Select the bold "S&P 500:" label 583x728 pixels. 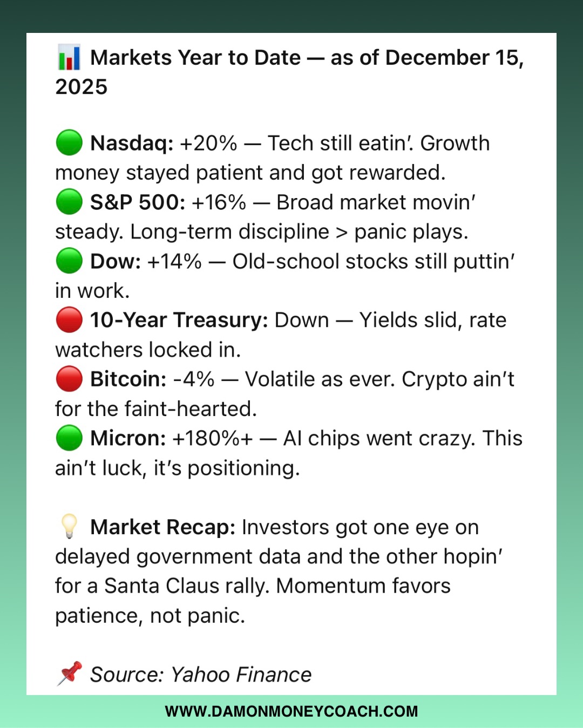pos(138,202)
